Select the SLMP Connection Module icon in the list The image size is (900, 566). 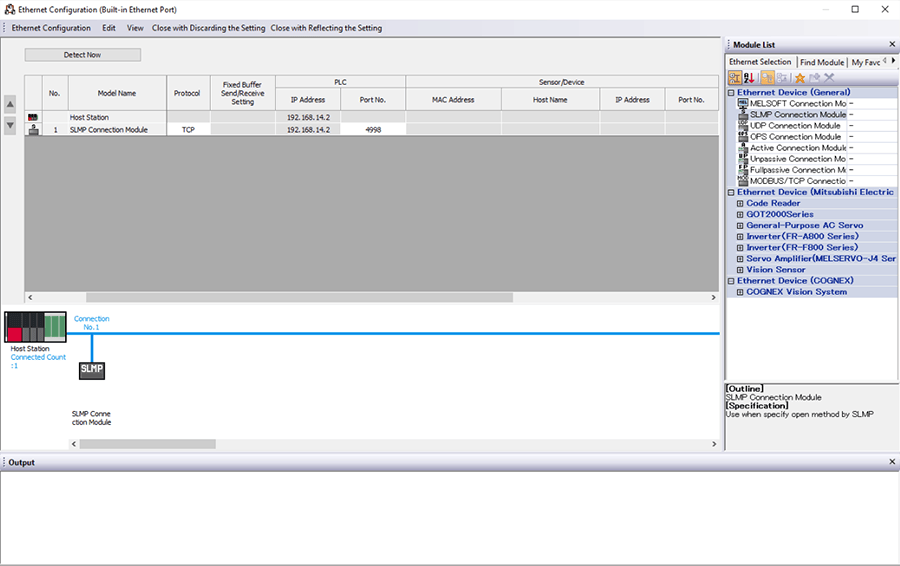coord(743,114)
